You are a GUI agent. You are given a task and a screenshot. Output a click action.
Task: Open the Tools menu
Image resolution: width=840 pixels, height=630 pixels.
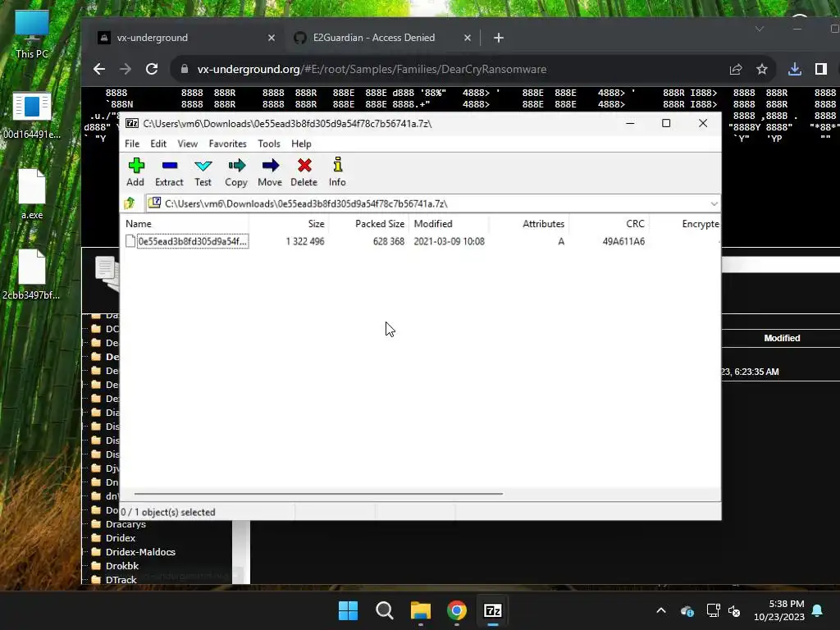point(269,144)
